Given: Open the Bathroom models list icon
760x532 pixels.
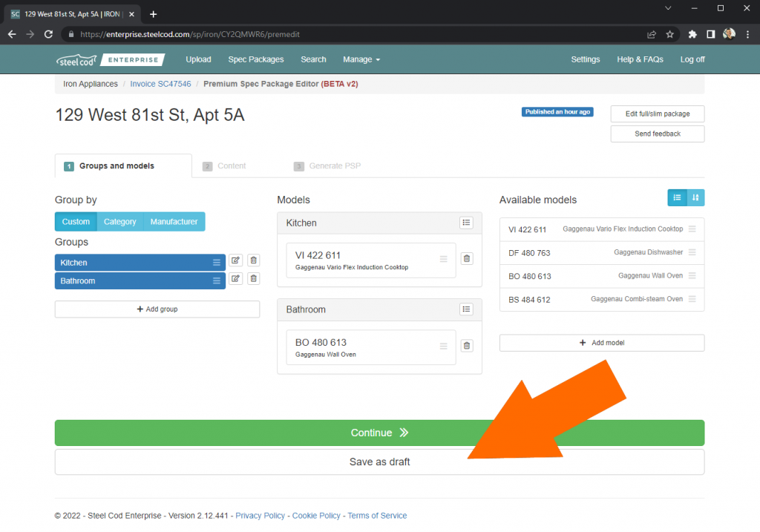Looking at the screenshot, I should (466, 309).
